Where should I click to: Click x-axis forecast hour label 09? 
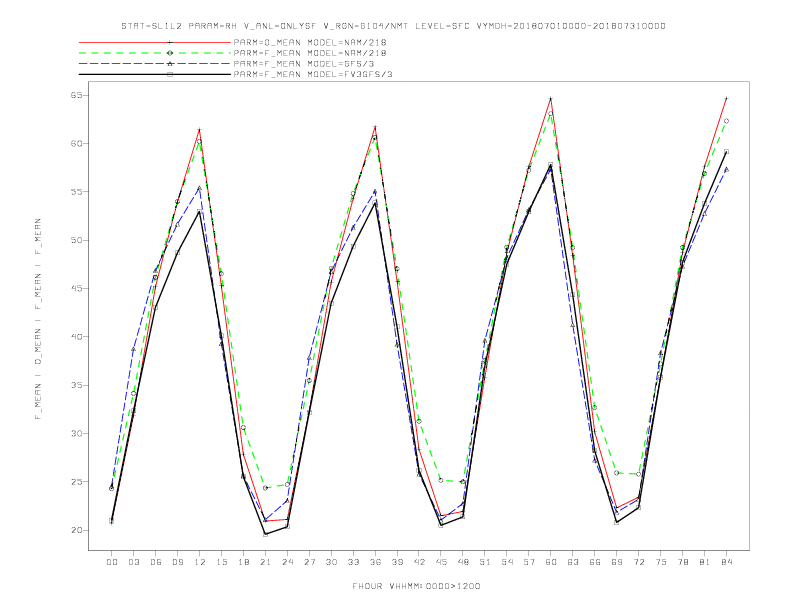coord(177,562)
